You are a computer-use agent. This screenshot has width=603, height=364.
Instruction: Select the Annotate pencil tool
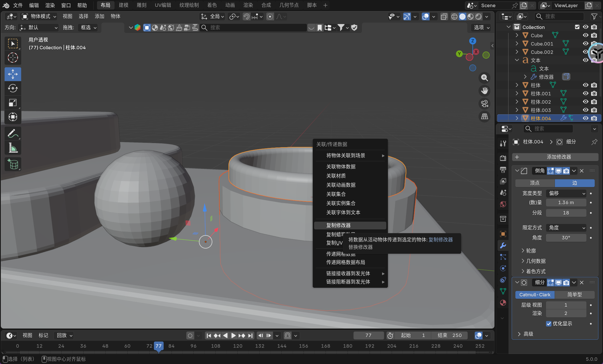pos(13,133)
